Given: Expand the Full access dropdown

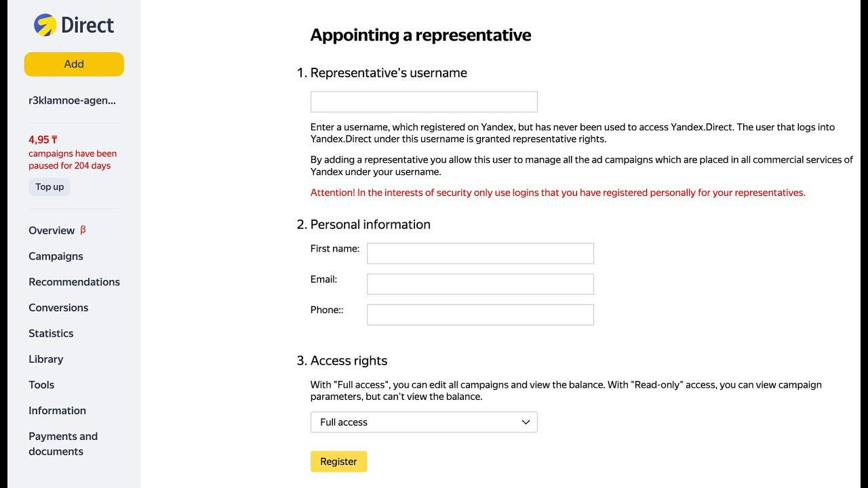Looking at the screenshot, I should coord(424,422).
